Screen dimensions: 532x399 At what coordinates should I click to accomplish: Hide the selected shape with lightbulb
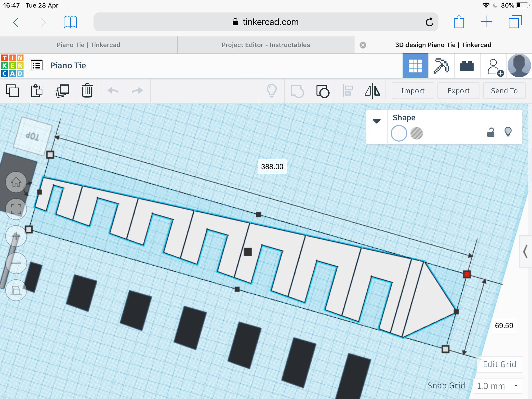(508, 132)
